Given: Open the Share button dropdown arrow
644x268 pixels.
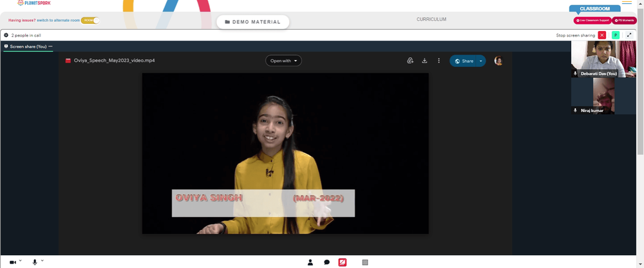Looking at the screenshot, I should (x=481, y=61).
